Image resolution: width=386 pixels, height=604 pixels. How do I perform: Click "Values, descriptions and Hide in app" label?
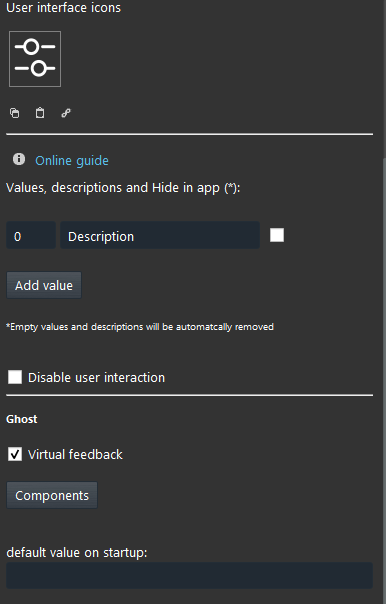click(123, 188)
